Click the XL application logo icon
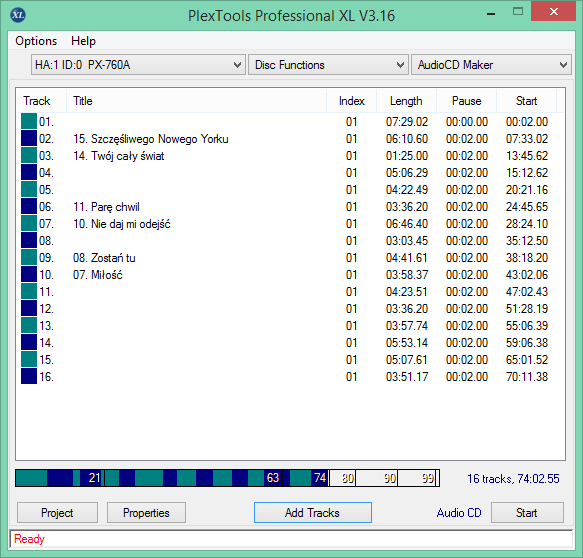The image size is (583, 558). tap(18, 15)
